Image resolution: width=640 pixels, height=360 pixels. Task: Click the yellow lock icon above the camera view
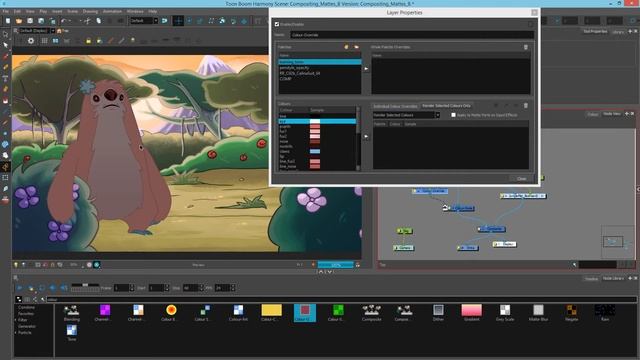click(88, 41)
